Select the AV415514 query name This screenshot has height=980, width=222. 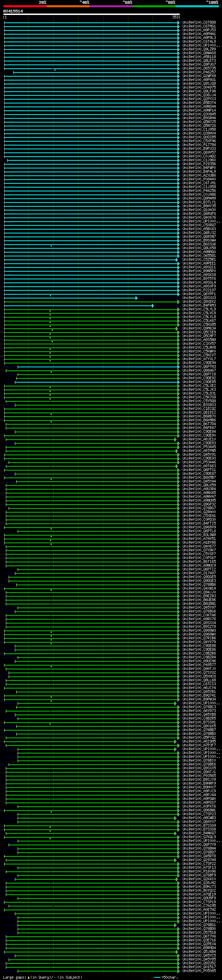click(13, 11)
